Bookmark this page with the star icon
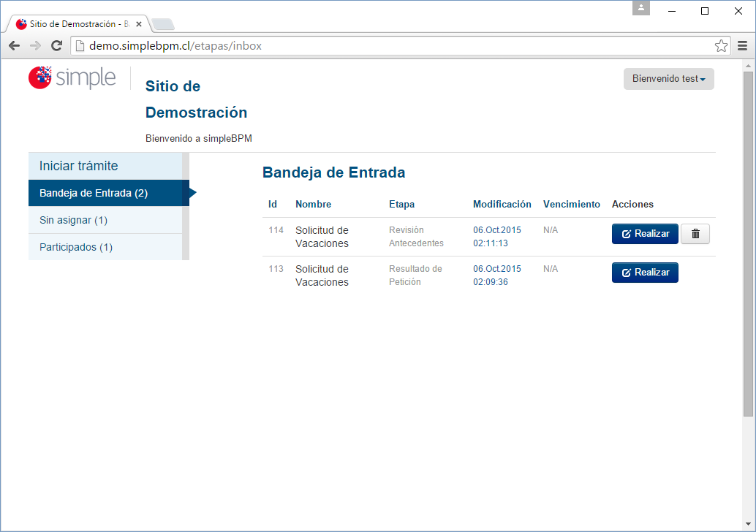756x532 pixels. 721,46
